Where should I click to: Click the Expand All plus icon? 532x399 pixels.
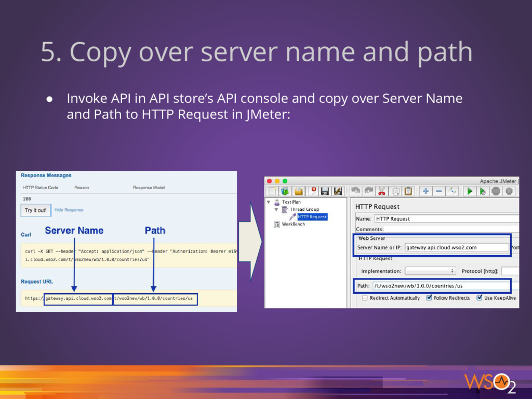(425, 191)
